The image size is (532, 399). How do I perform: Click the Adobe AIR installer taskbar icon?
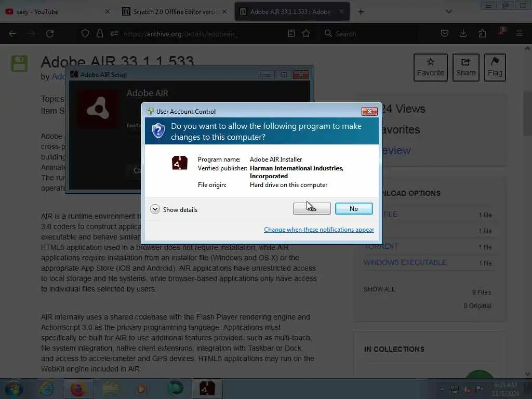[x=207, y=389]
